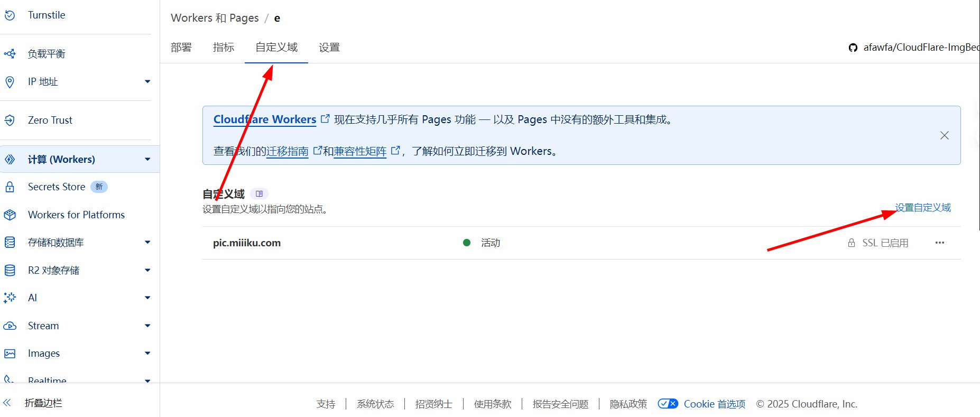
Task: Click external link icon after 兼容性矩阵
Action: tap(395, 151)
